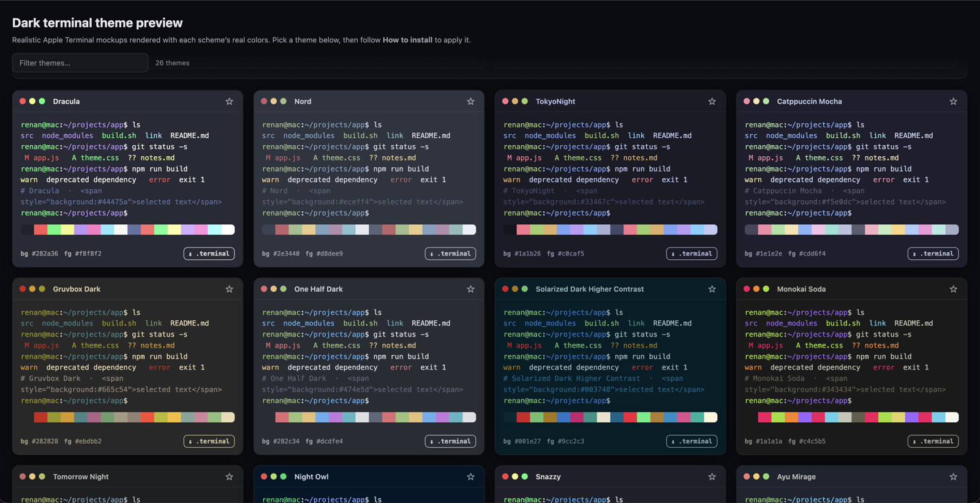Download Catppuccin Mocha .terminal file
Viewport: 980px width, 503px height.
click(x=933, y=254)
